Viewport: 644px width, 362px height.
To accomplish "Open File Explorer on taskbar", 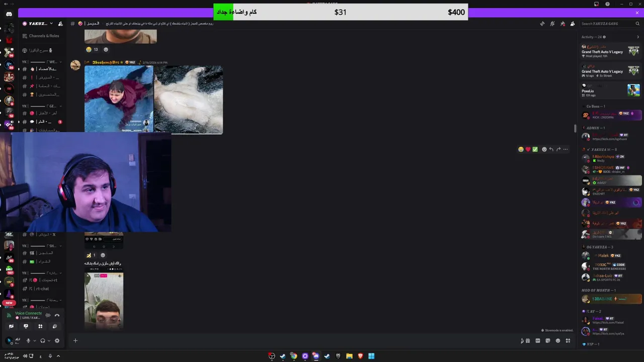I will tap(349, 356).
